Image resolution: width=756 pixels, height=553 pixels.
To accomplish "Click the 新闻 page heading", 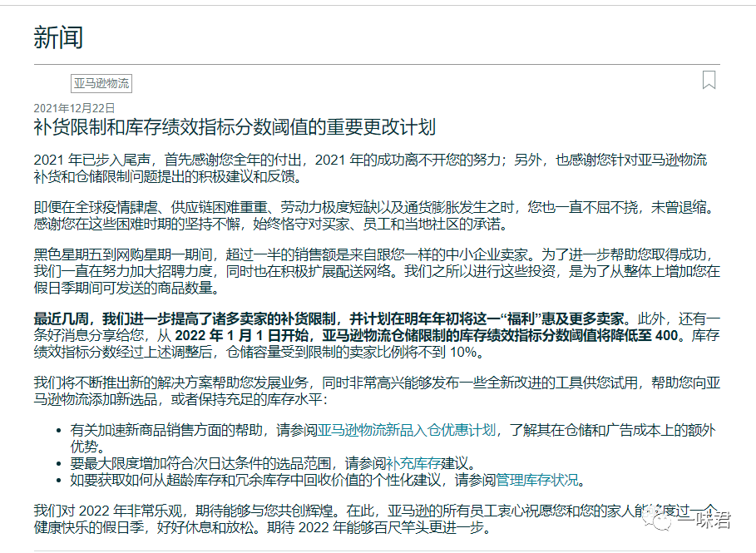I will point(58,37).
